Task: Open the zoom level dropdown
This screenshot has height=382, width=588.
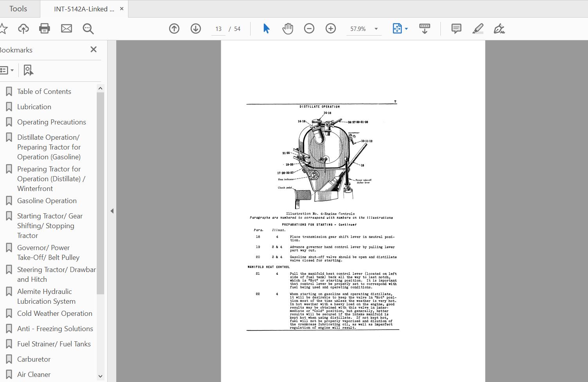Action: tap(376, 29)
